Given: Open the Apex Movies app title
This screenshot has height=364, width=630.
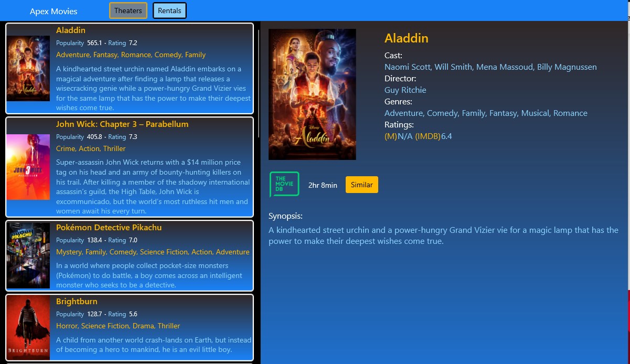Looking at the screenshot, I should [x=53, y=11].
